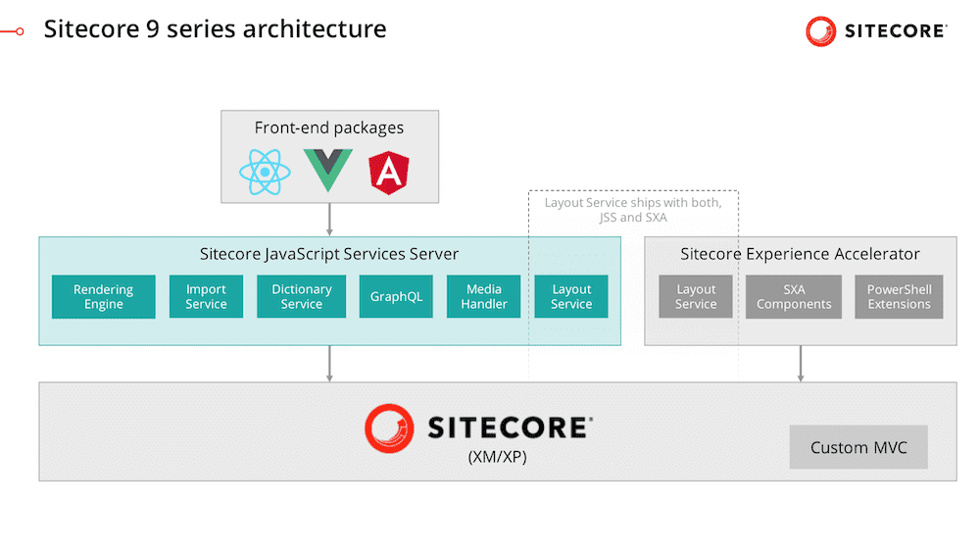Select the Custom MVC box

pos(858,447)
